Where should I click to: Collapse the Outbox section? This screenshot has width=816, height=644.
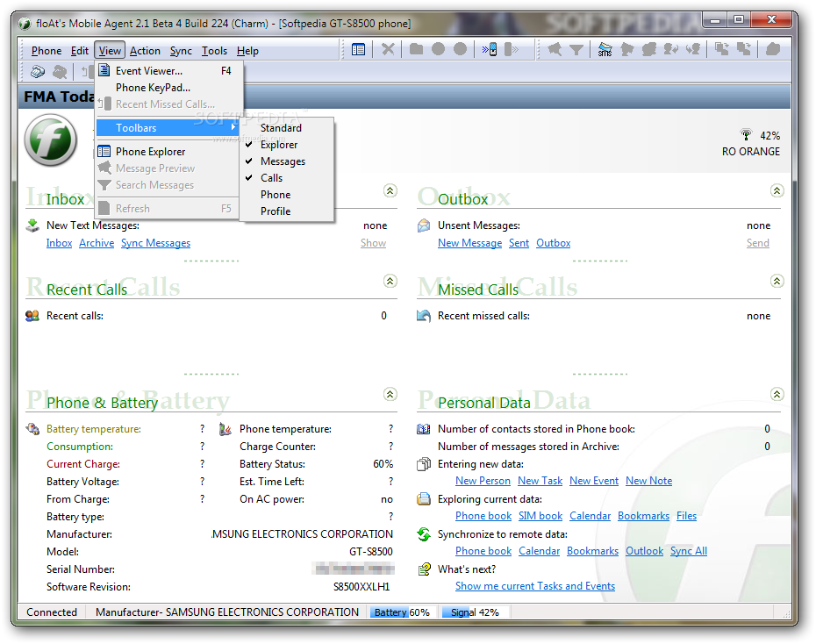tap(777, 191)
